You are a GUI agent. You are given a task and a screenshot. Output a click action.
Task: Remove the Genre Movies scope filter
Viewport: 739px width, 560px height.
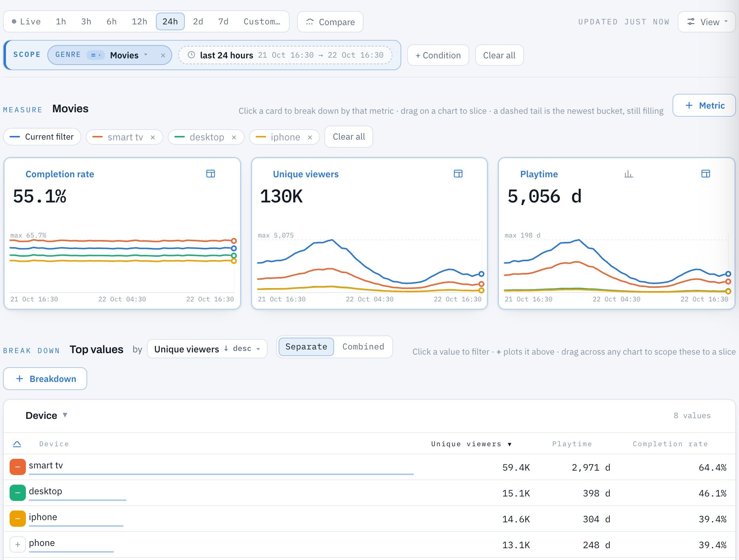163,55
